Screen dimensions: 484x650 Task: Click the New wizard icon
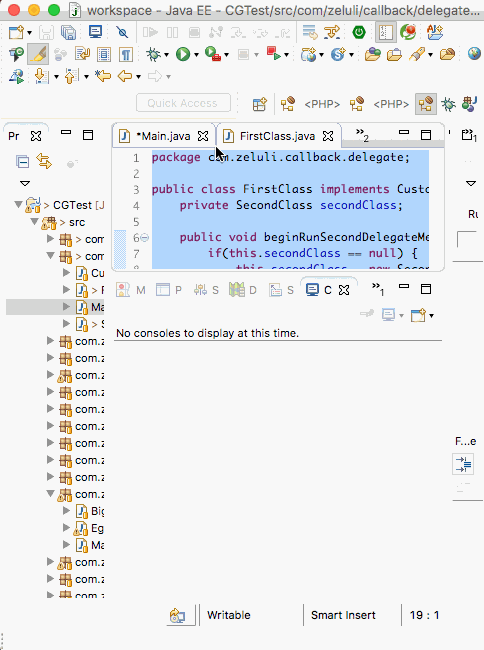(16, 32)
